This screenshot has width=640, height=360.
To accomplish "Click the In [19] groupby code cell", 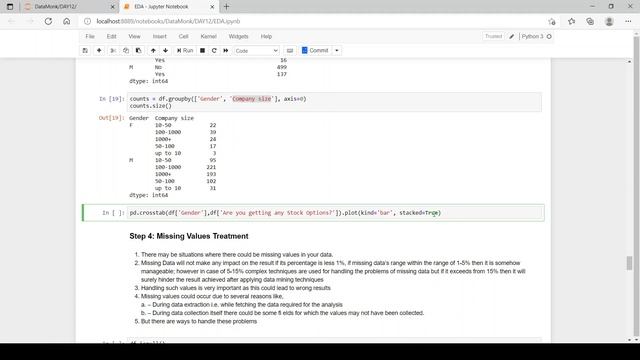I will (x=334, y=102).
